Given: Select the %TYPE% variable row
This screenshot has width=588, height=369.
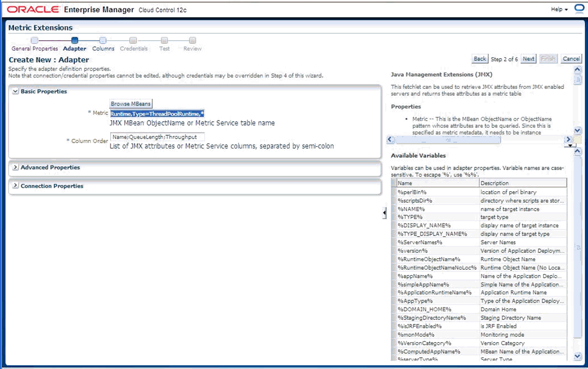Looking at the screenshot, I should tap(479, 217).
